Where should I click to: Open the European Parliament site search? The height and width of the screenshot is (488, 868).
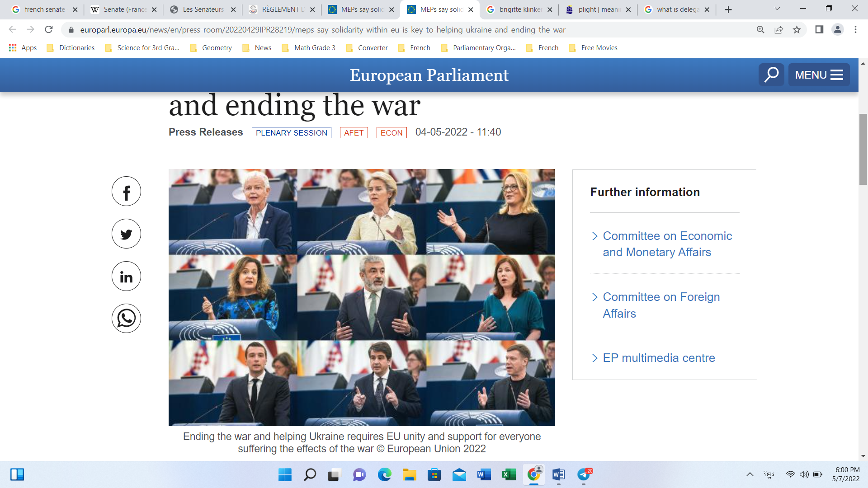coord(771,75)
